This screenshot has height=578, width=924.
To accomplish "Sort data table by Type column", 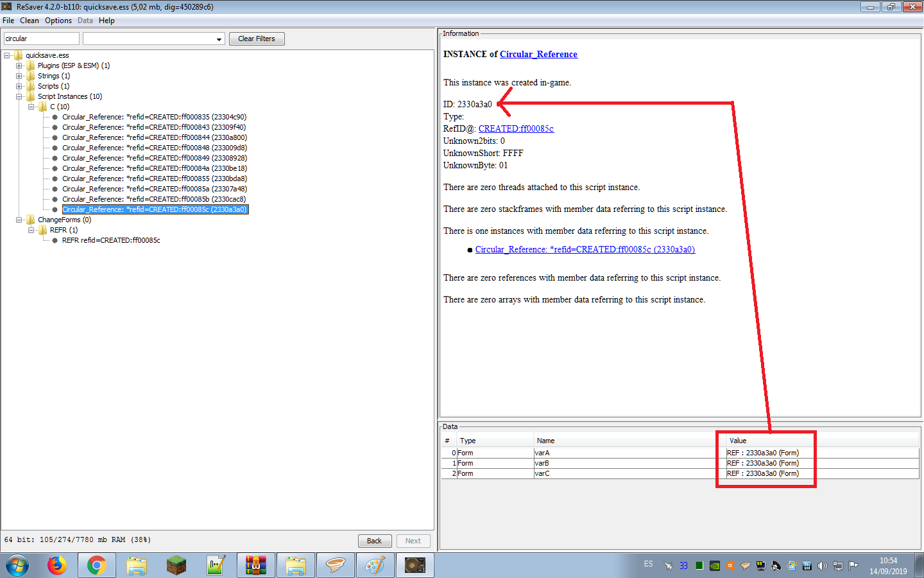I will tap(495, 441).
